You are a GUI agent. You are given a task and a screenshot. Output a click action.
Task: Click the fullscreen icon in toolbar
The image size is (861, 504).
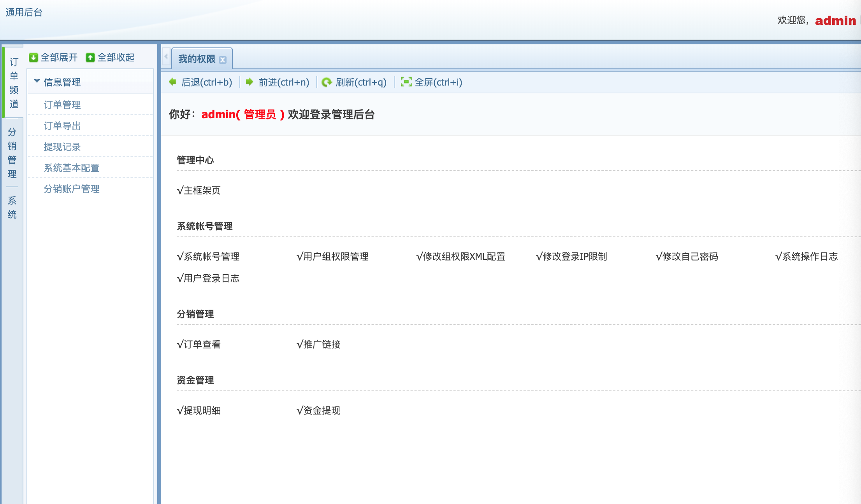(406, 82)
